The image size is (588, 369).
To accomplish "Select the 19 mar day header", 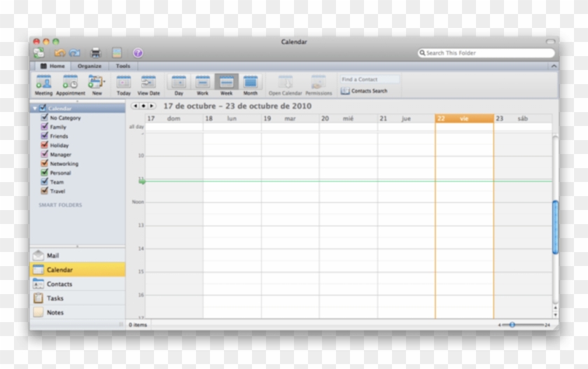I will 290,118.
